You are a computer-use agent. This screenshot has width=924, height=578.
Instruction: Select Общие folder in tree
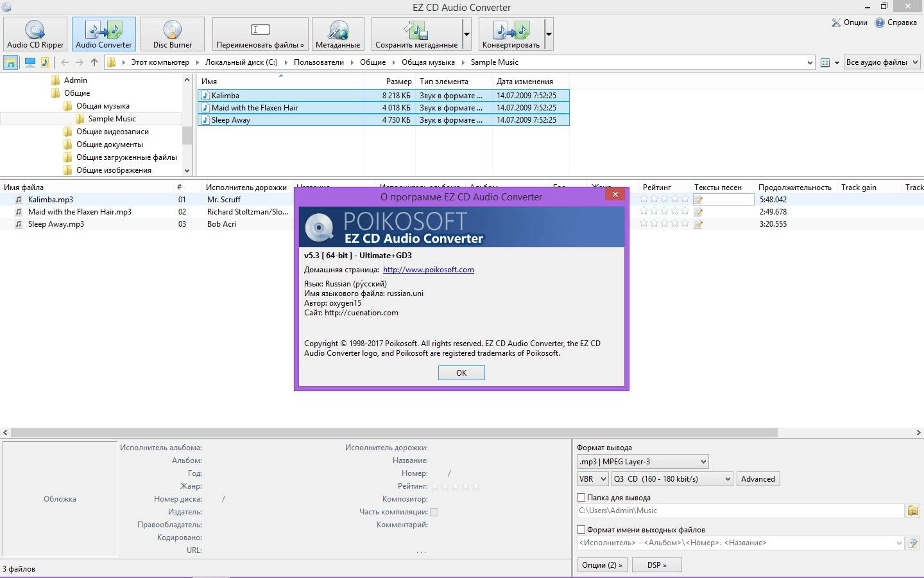click(x=77, y=93)
